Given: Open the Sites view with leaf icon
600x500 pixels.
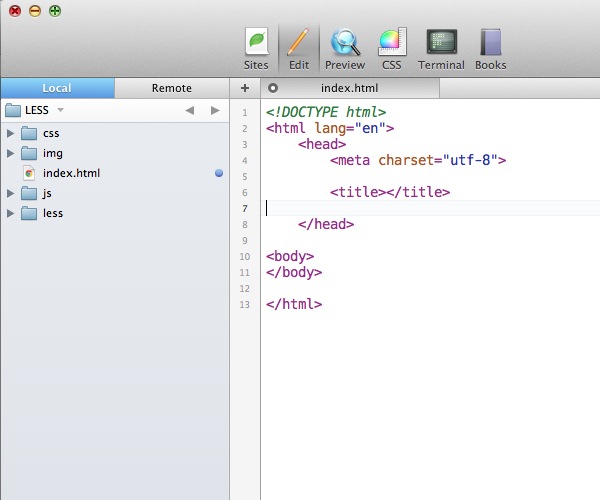Looking at the screenshot, I should pos(256,49).
